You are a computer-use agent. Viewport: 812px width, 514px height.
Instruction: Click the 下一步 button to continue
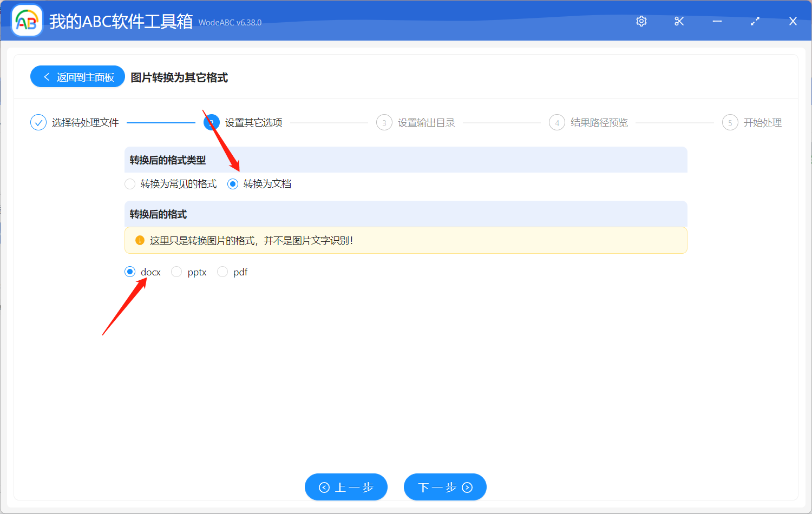click(445, 487)
